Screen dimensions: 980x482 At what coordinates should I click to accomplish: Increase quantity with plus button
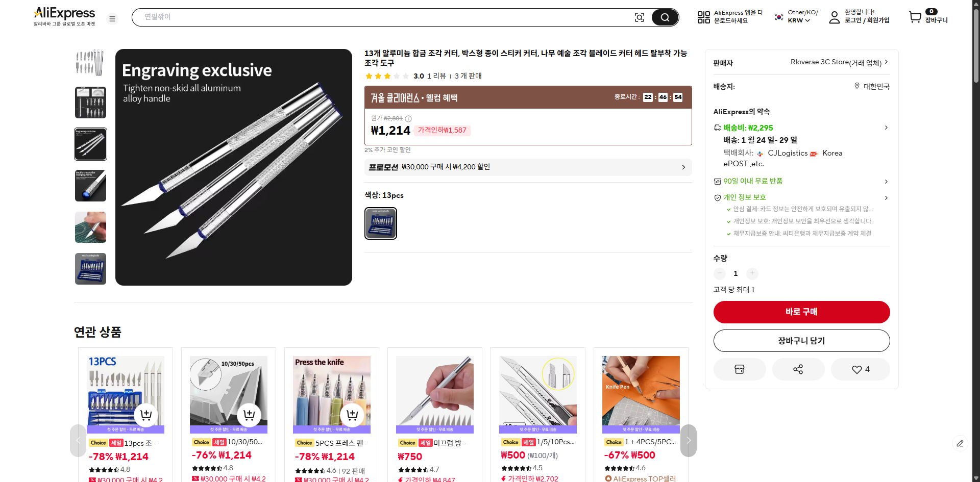click(x=752, y=273)
